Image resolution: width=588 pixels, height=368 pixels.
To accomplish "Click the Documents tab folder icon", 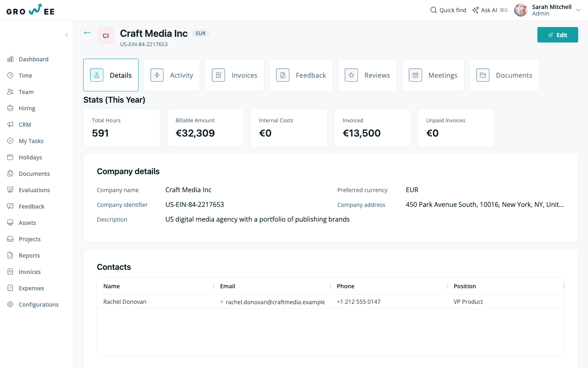I will click(x=483, y=75).
